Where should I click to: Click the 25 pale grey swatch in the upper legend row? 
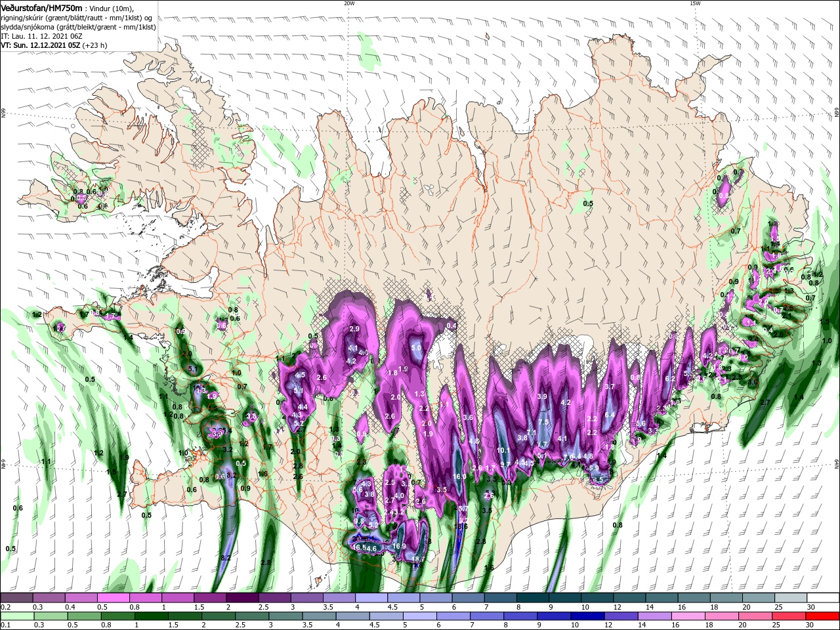tap(791, 598)
